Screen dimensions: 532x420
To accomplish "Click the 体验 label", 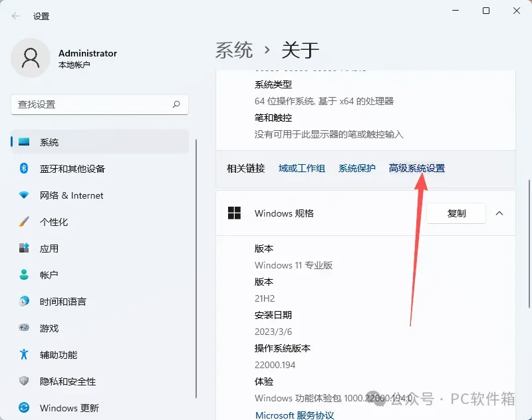I will coord(263,381).
